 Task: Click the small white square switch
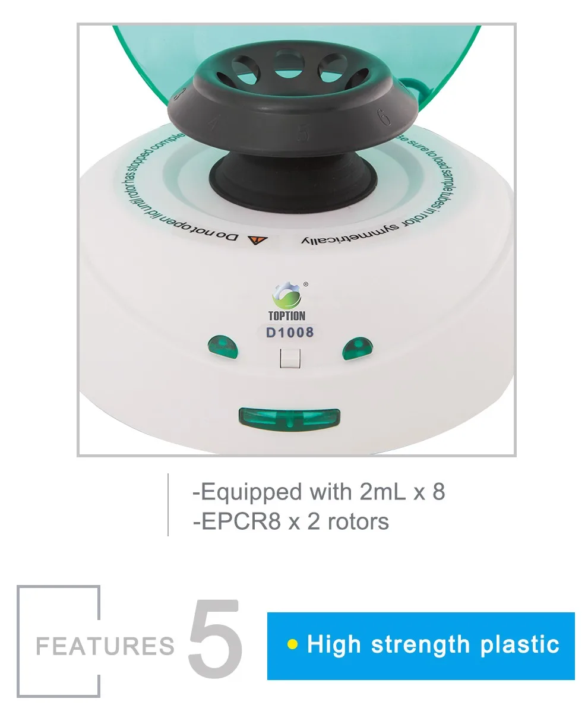coord(290,360)
